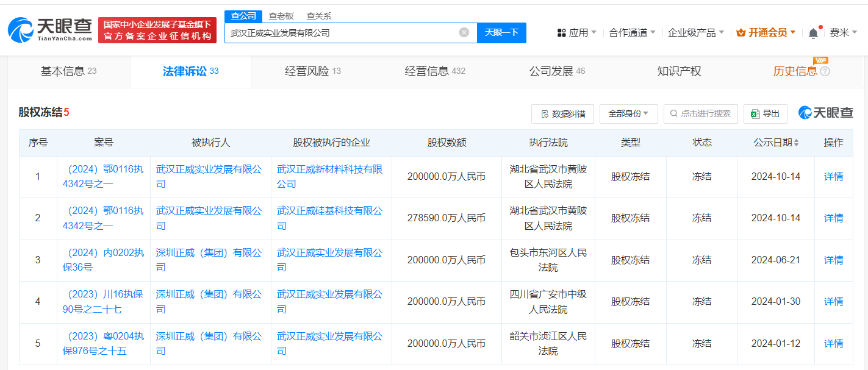The height and width of the screenshot is (370, 868).
Task: Open case (2024)鄂0116执4342号之一 in row 1
Action: click(x=104, y=177)
